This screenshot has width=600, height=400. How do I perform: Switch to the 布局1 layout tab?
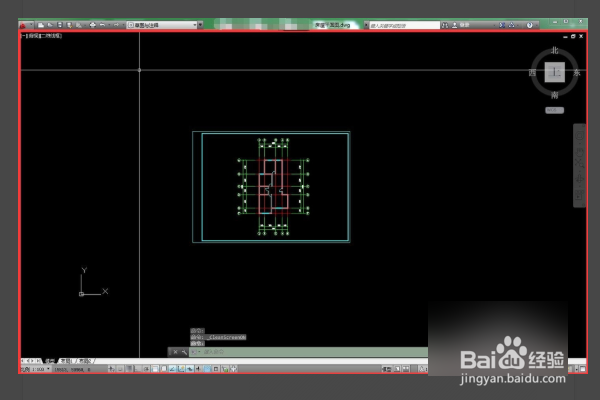click(x=66, y=361)
